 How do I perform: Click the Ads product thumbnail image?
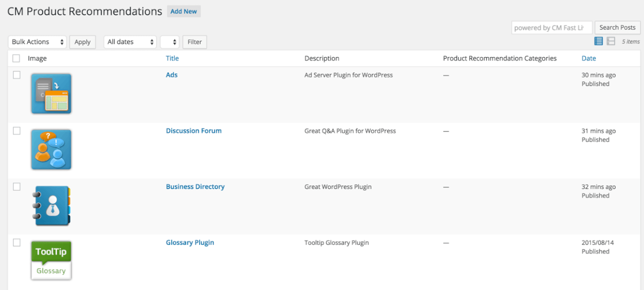coord(51,93)
